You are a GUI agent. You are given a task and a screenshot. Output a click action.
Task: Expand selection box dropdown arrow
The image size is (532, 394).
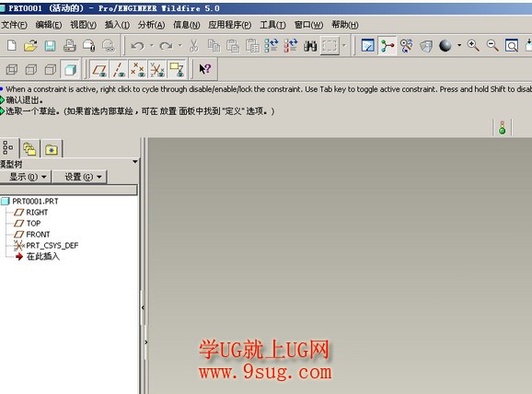(344, 45)
